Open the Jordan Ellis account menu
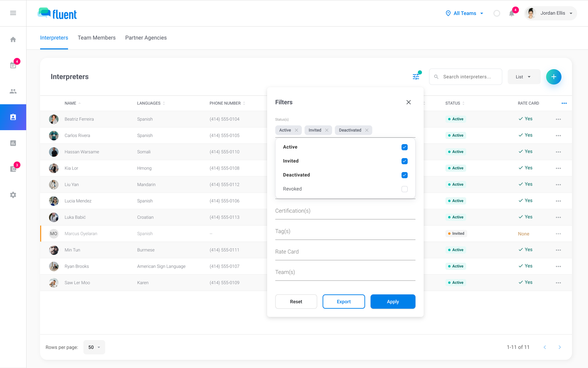Viewport: 588px width, 368px height. pyautogui.click(x=550, y=13)
